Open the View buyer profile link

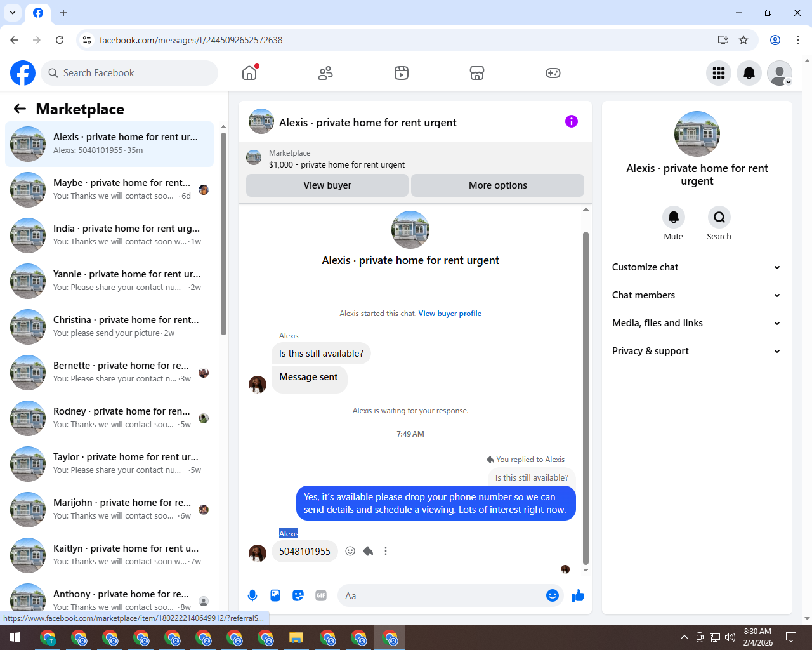pyautogui.click(x=450, y=314)
